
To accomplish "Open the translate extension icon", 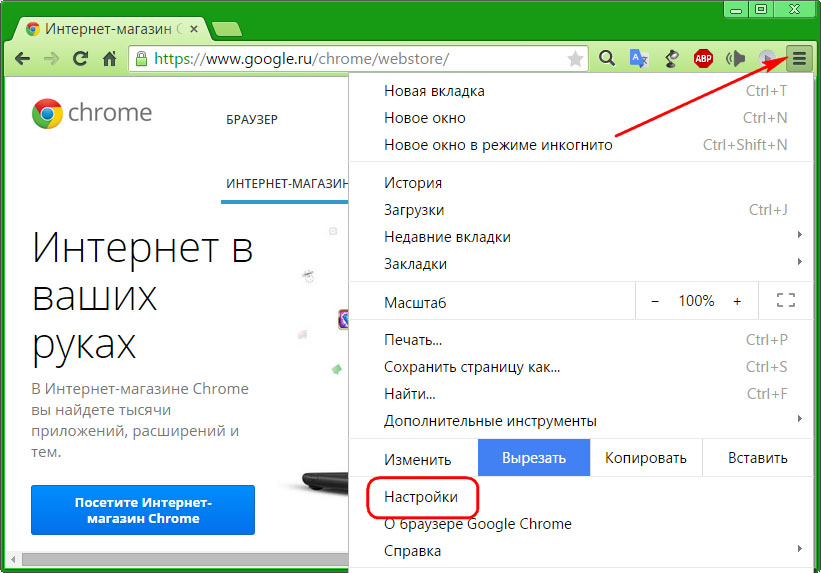I will point(639,58).
